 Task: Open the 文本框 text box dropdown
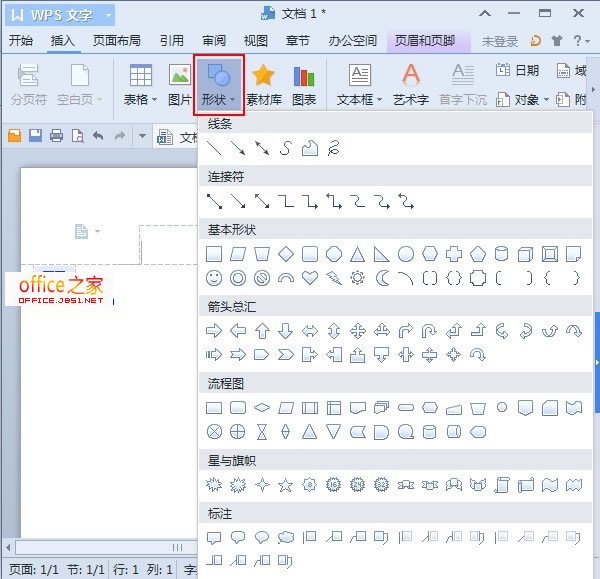click(x=359, y=85)
